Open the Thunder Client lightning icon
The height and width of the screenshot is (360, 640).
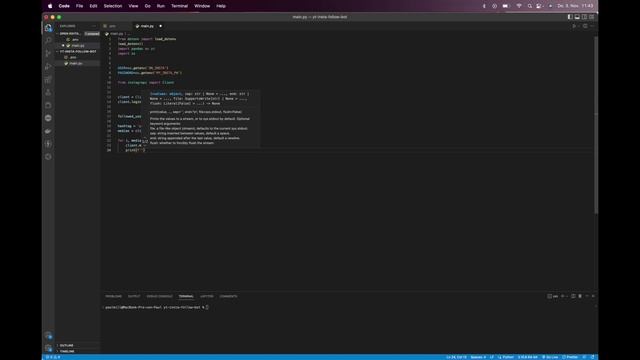pos(48,144)
